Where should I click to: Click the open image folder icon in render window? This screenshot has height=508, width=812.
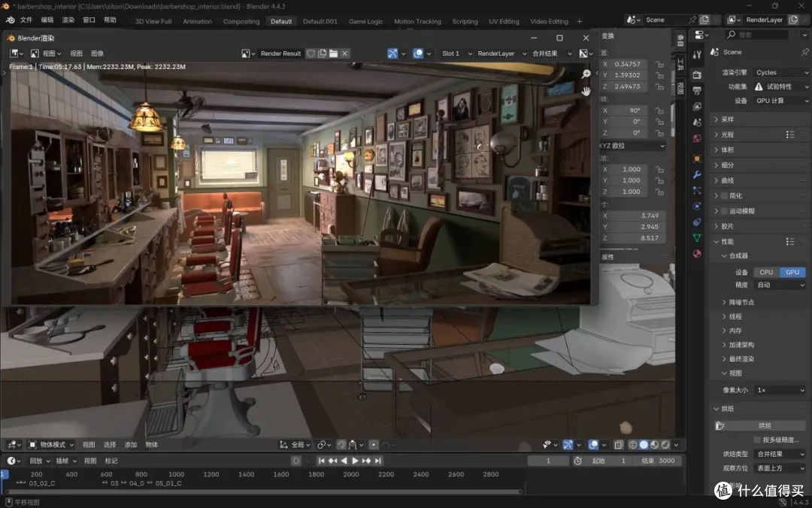pyautogui.click(x=334, y=53)
